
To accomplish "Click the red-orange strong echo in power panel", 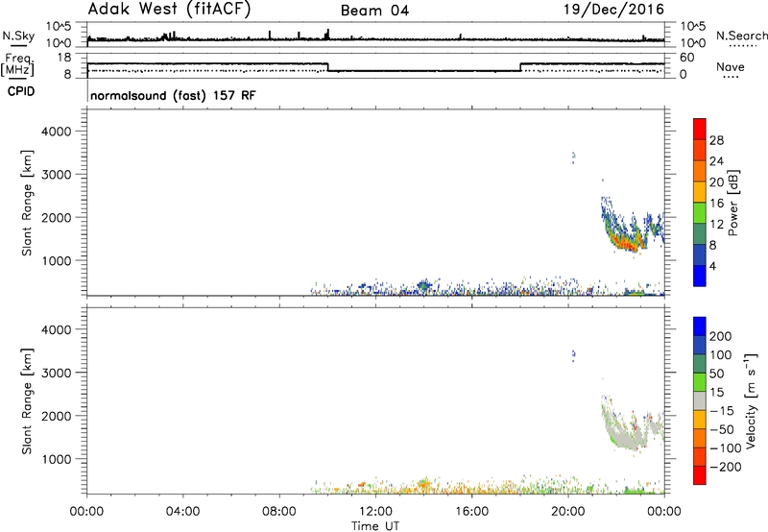I will (x=625, y=243).
